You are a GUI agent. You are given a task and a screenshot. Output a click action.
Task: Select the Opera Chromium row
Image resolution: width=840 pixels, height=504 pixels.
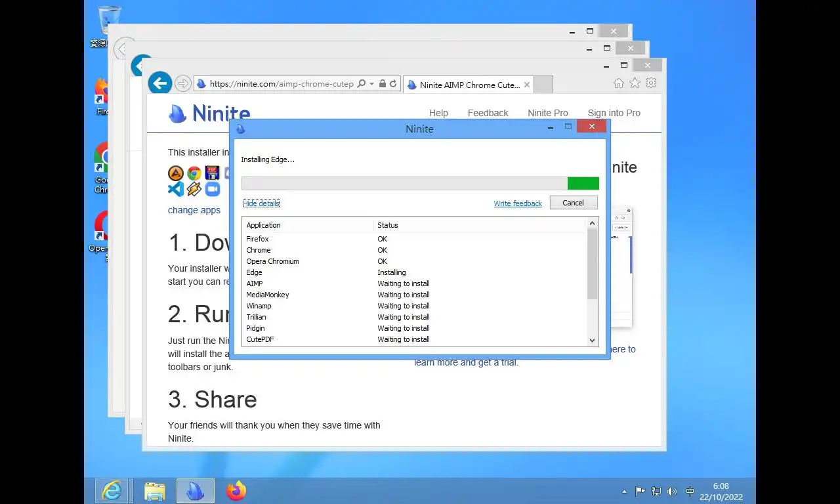(x=414, y=261)
